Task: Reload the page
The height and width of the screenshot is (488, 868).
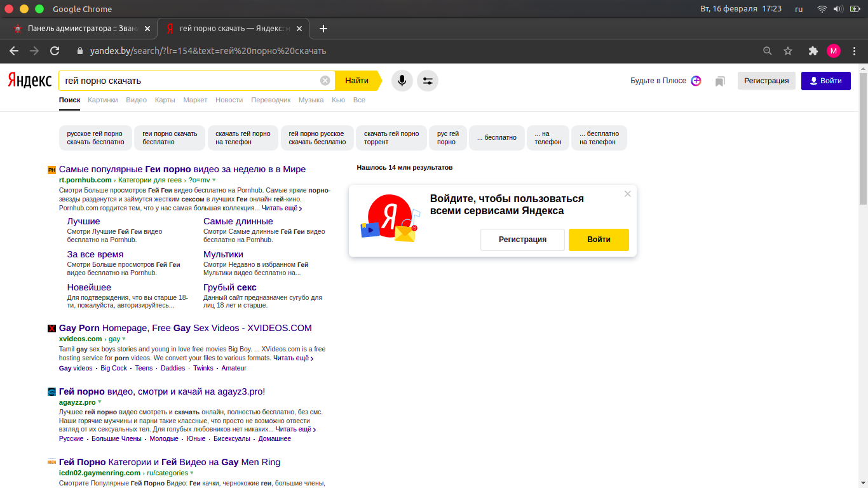Action: click(x=55, y=51)
